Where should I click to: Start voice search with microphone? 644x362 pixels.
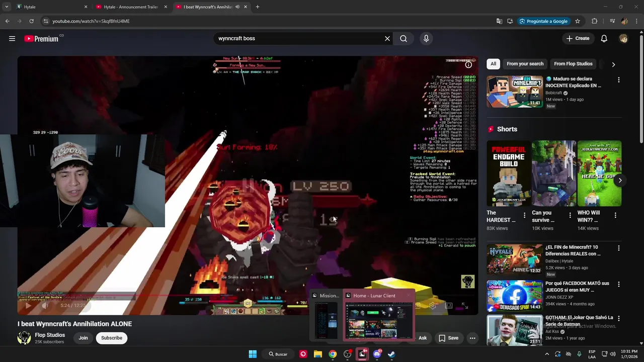pos(426,39)
